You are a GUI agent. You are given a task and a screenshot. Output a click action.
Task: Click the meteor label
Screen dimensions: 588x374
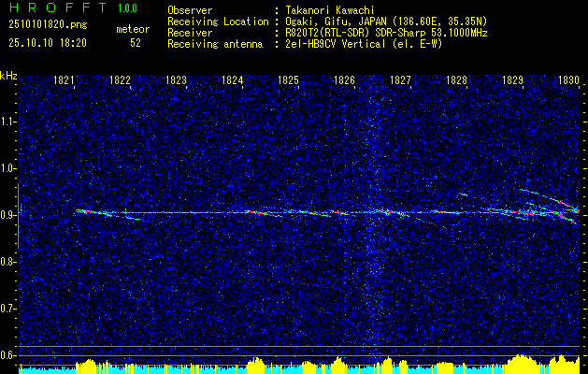(x=133, y=29)
